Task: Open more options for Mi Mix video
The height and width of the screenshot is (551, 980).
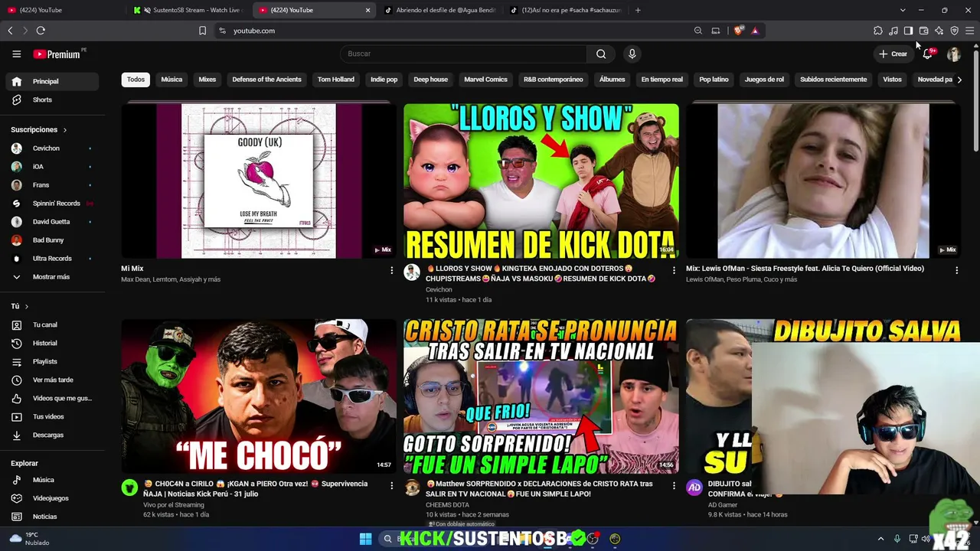Action: [x=391, y=270]
